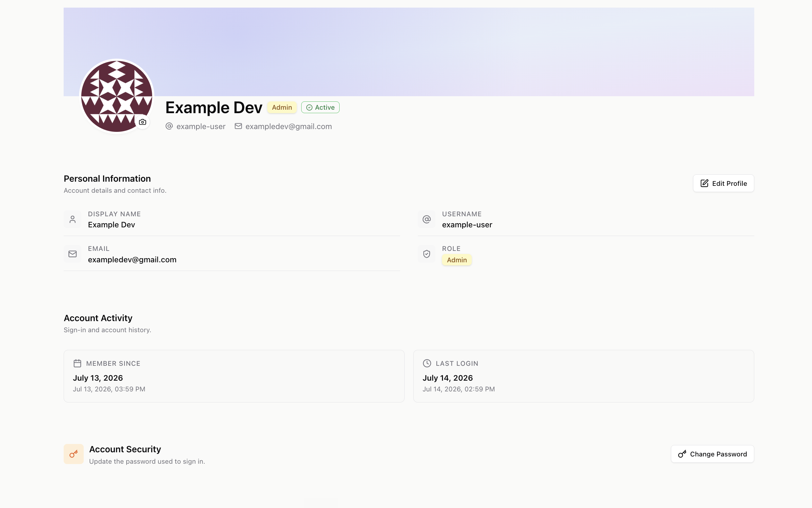The width and height of the screenshot is (812, 508).
Task: Click the person icon beside Display Name
Action: click(x=73, y=219)
